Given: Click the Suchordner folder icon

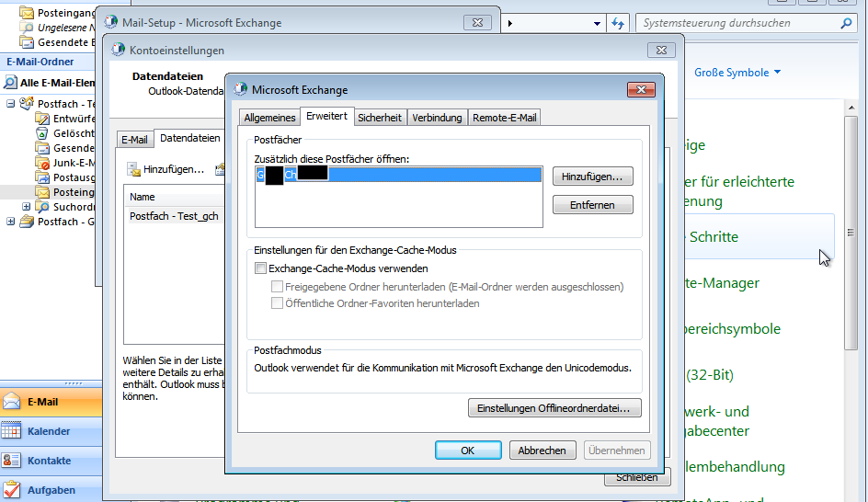Looking at the screenshot, I should (42, 207).
